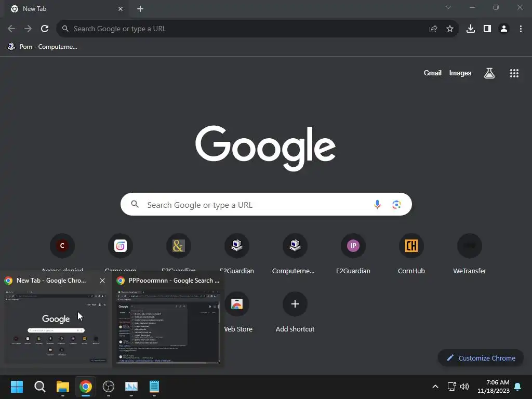Go back to previous page

[x=11, y=29]
